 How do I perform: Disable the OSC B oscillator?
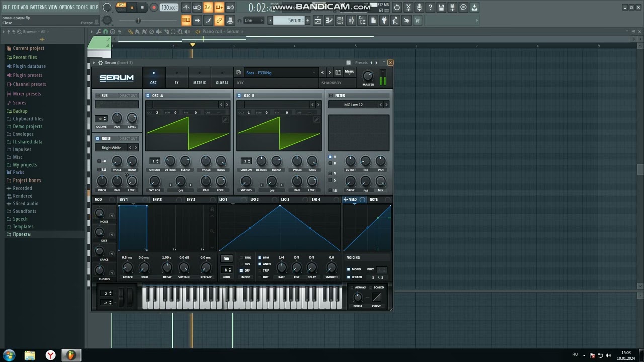[x=240, y=96]
